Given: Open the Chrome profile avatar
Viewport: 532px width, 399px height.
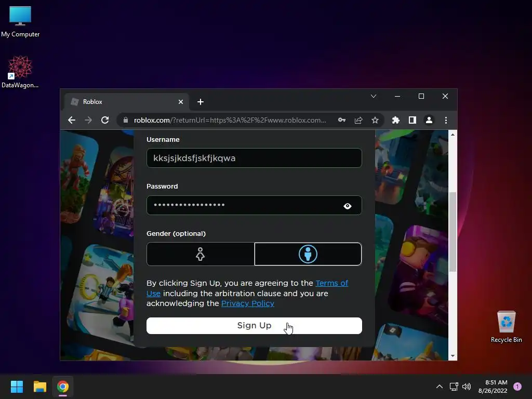Looking at the screenshot, I should [429, 120].
